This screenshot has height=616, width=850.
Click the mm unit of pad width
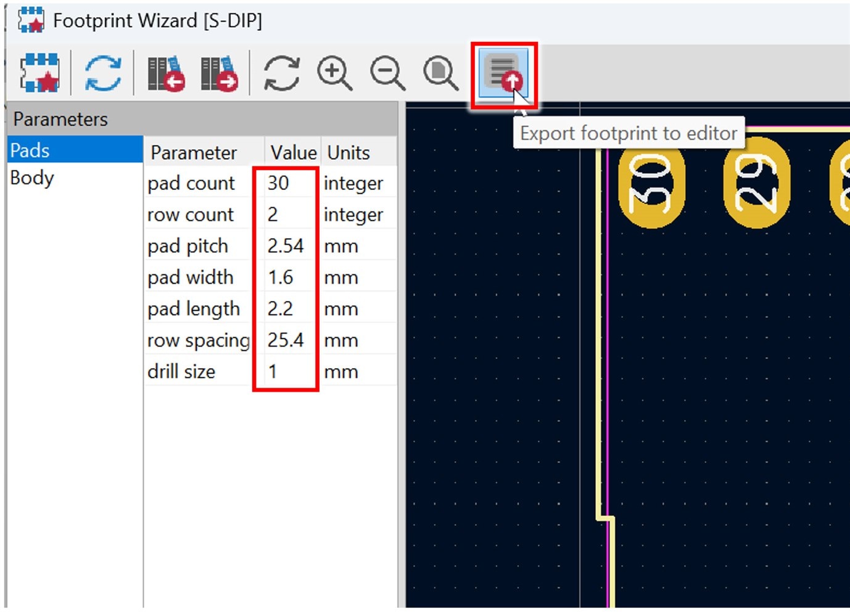[341, 278]
